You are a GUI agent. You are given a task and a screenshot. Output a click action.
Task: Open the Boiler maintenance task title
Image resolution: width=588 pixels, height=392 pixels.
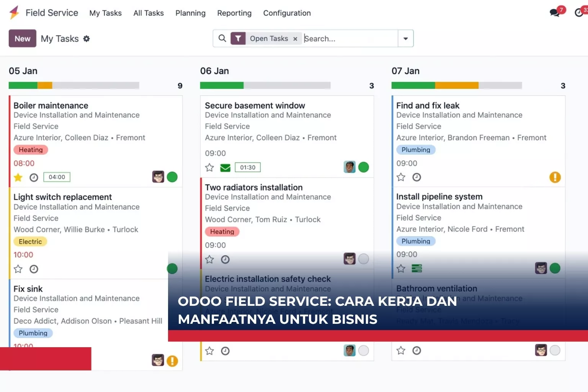point(51,105)
